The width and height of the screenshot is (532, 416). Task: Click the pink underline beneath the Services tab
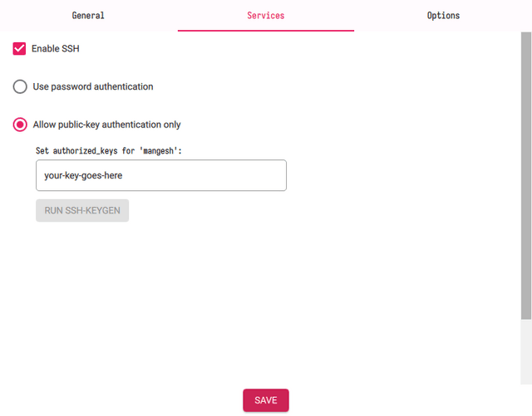[266, 31]
